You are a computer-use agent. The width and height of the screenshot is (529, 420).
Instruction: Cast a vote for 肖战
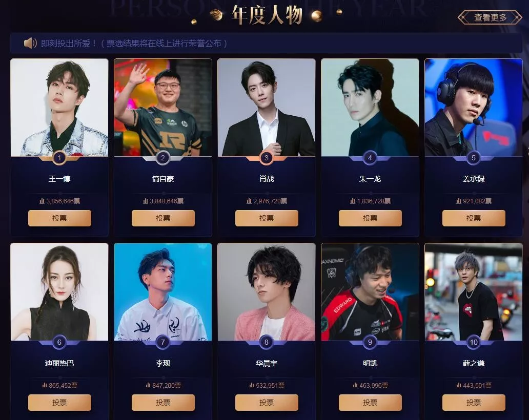pyautogui.click(x=267, y=218)
